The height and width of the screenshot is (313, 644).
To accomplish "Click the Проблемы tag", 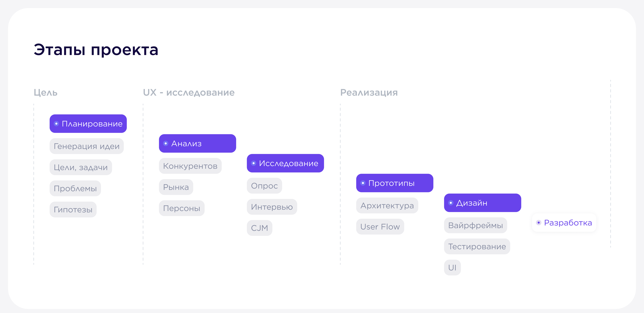I will tap(75, 188).
